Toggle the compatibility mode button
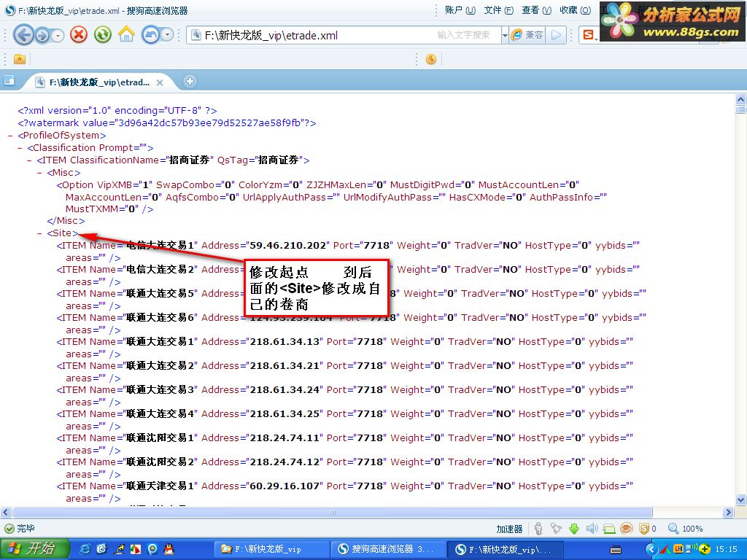Image resolution: width=747 pixels, height=560 pixels. (527, 35)
